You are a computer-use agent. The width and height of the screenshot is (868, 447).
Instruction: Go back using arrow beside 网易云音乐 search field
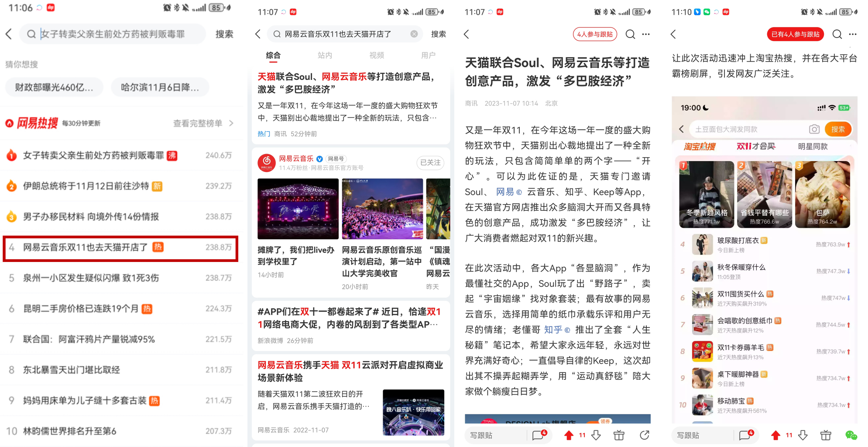(x=258, y=34)
